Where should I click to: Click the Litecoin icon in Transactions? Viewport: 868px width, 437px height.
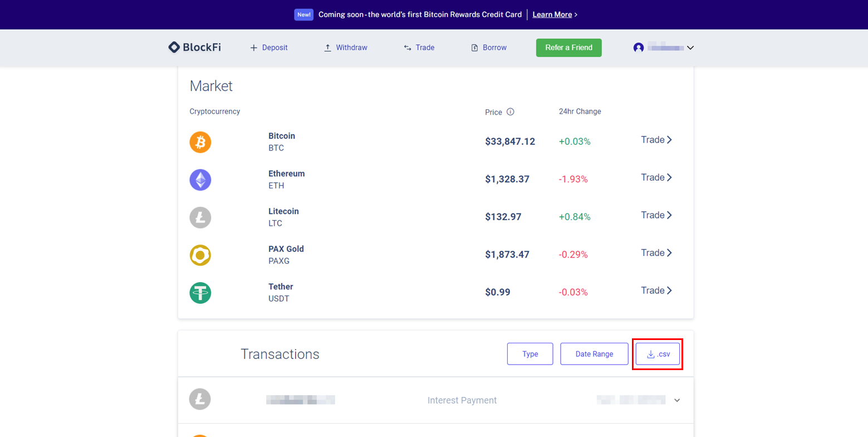(x=200, y=400)
